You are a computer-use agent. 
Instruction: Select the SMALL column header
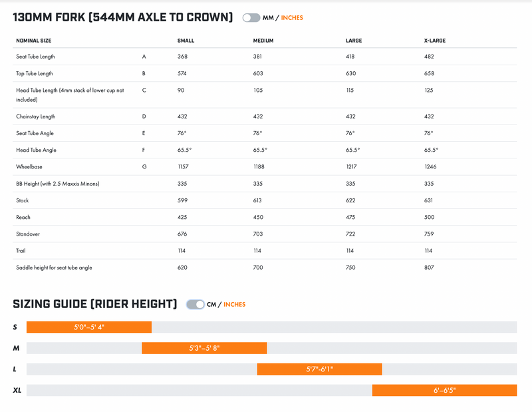tap(186, 41)
